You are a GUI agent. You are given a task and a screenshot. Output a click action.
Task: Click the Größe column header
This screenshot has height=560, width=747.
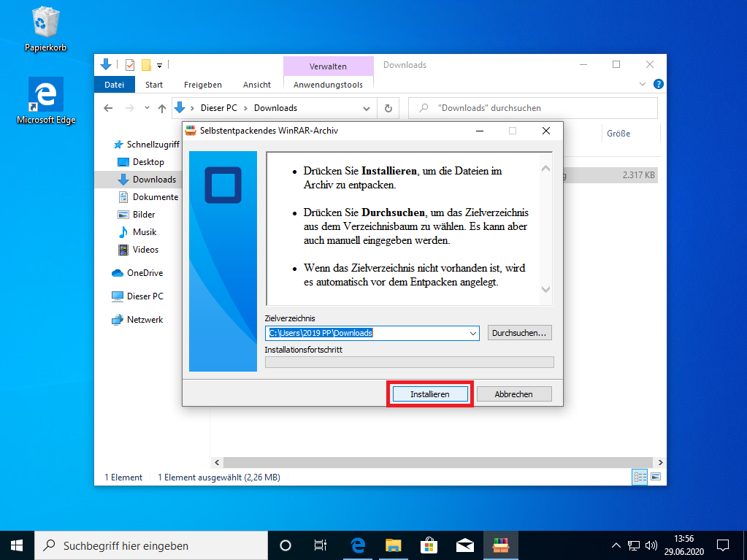(x=618, y=134)
